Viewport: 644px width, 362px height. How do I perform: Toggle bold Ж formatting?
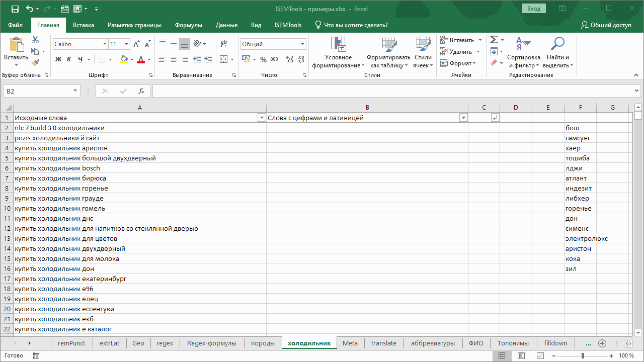(x=58, y=59)
